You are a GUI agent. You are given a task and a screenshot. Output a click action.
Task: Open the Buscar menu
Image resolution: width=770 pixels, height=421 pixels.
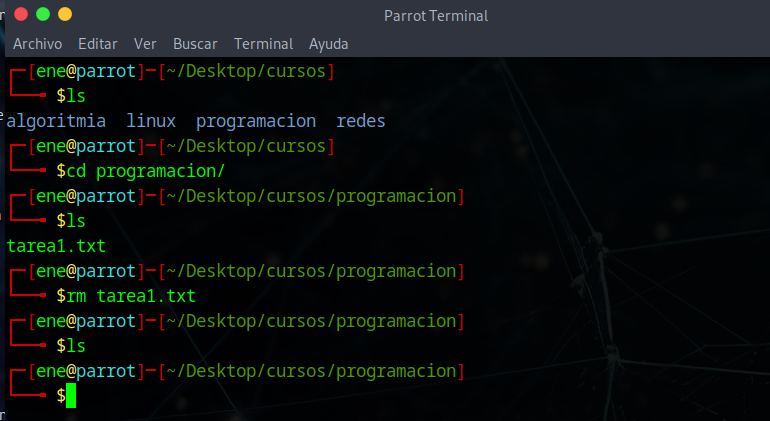tap(195, 44)
